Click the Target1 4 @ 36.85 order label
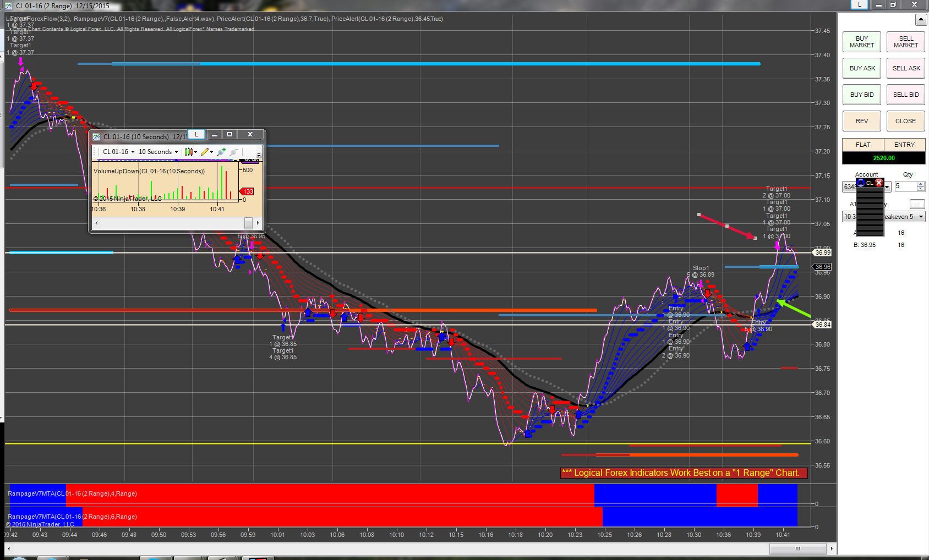929x560 pixels. click(x=283, y=354)
